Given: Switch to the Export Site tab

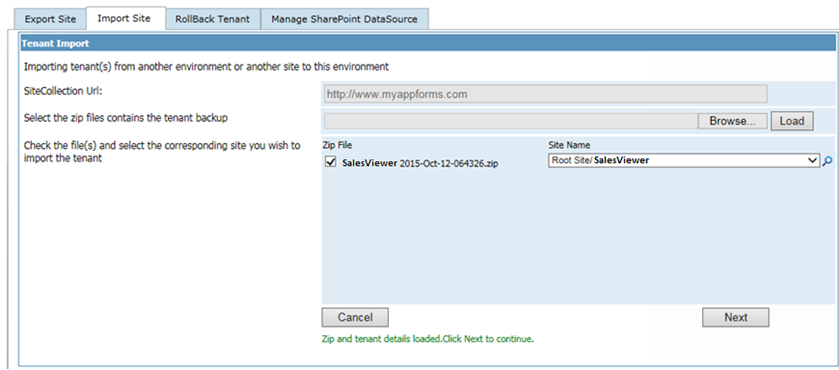Looking at the screenshot, I should click(x=50, y=19).
